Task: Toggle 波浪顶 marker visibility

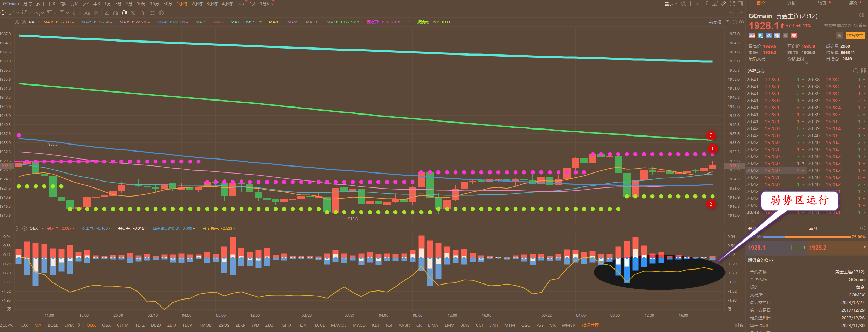Action: (383, 22)
